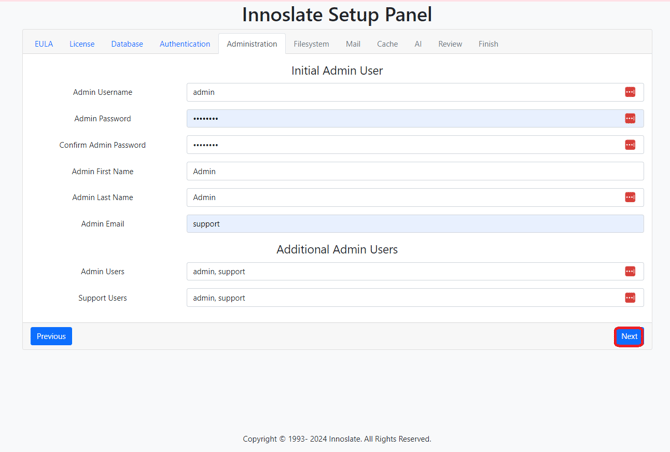Switch to the License tab
The image size is (670, 452).
pyautogui.click(x=82, y=44)
